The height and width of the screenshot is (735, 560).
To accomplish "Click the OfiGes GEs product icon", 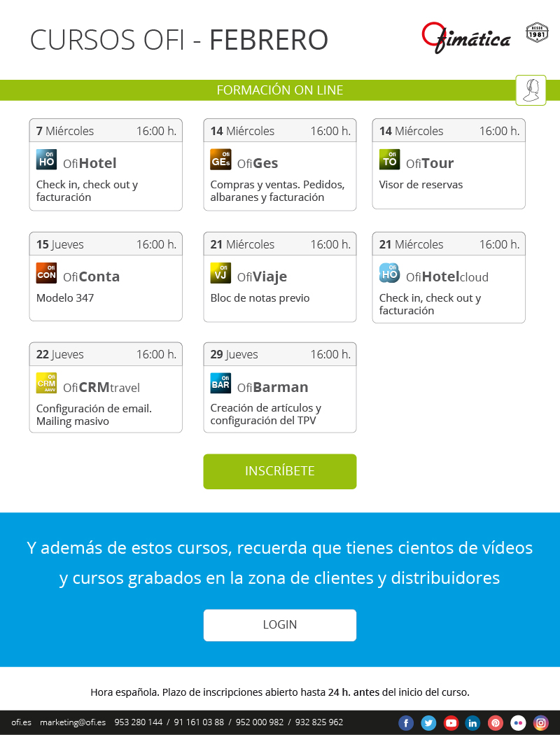I will [x=220, y=160].
